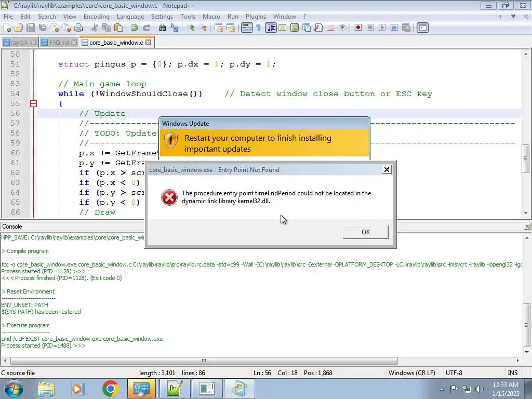Viewport: 532px width, 399px height.
Task: Open the Encoding menu
Action: tap(96, 17)
